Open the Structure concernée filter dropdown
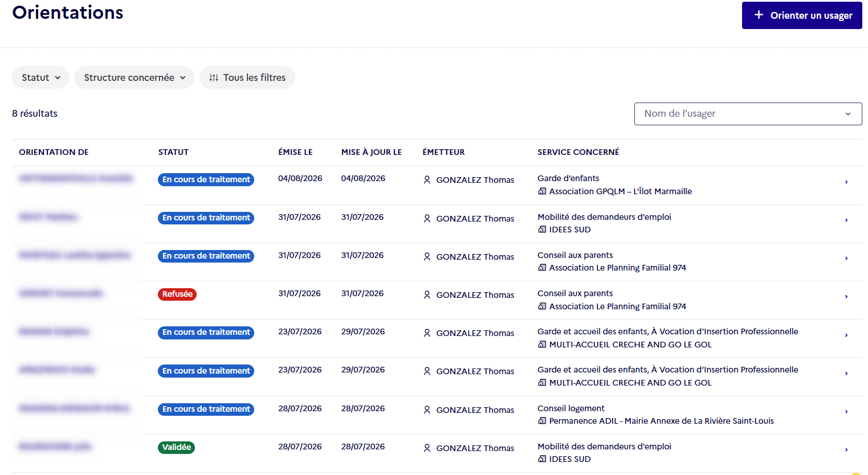The image size is (868, 475). coord(135,77)
